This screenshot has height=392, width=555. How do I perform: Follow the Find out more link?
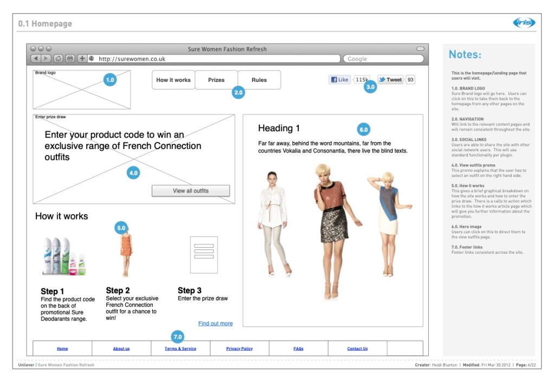pos(215,324)
